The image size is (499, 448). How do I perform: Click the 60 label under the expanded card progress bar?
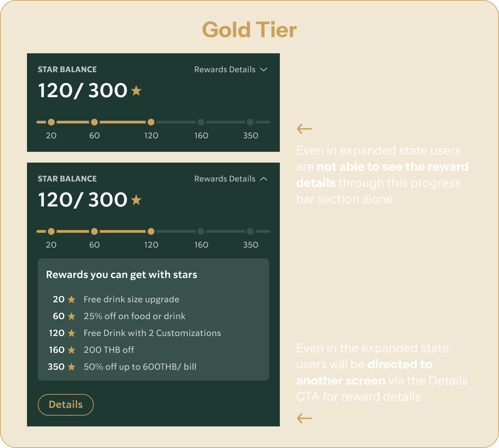coord(94,245)
